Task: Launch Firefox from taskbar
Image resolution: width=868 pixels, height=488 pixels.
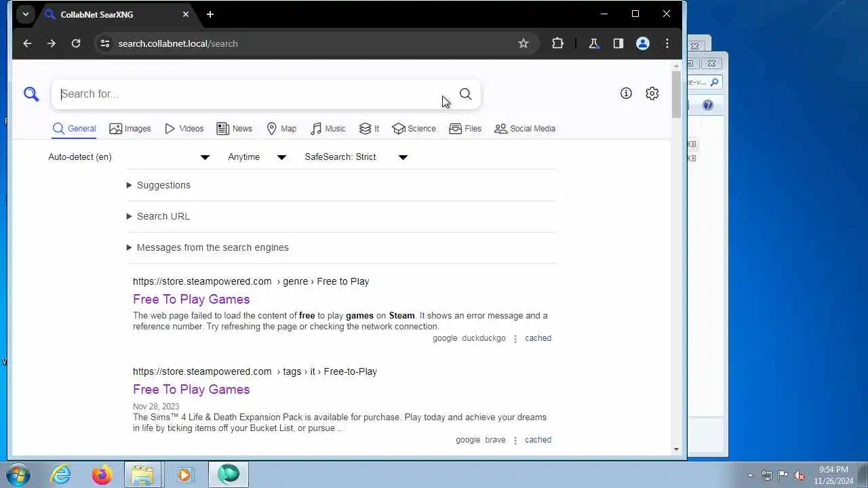Action: [102, 474]
